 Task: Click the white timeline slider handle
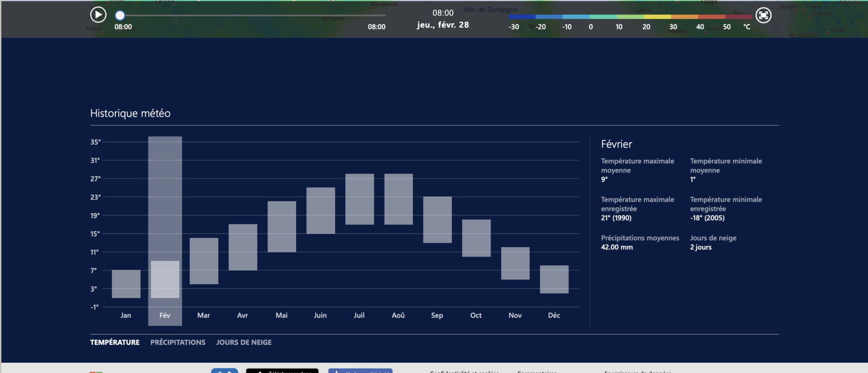[120, 16]
